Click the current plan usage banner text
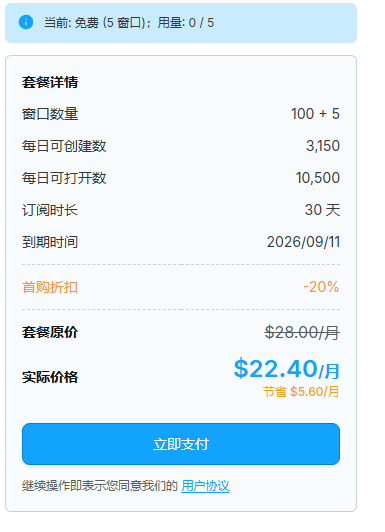Image resolution: width=385 pixels, height=532 pixels. (129, 23)
